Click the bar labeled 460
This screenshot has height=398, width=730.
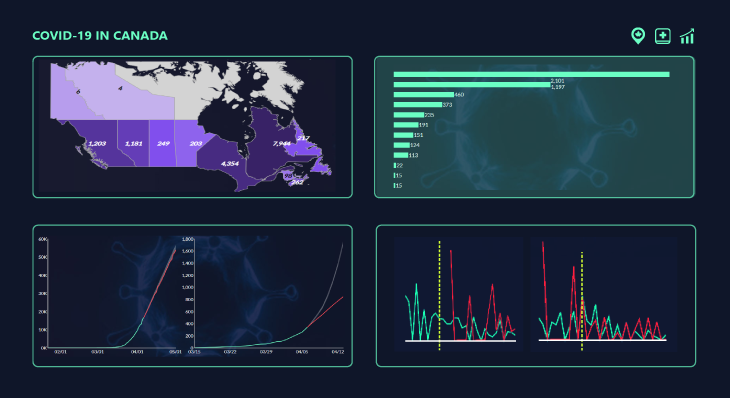424,94
